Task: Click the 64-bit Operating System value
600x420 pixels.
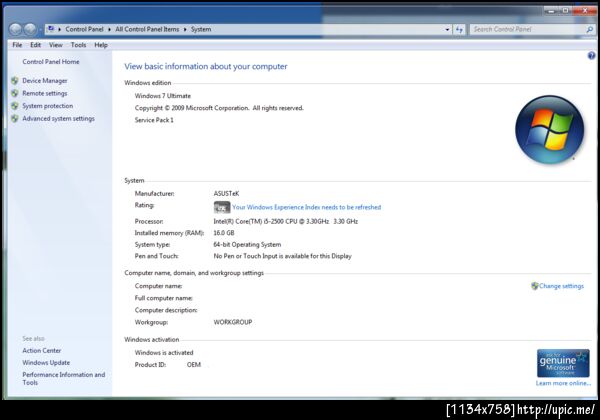Action: coord(247,245)
